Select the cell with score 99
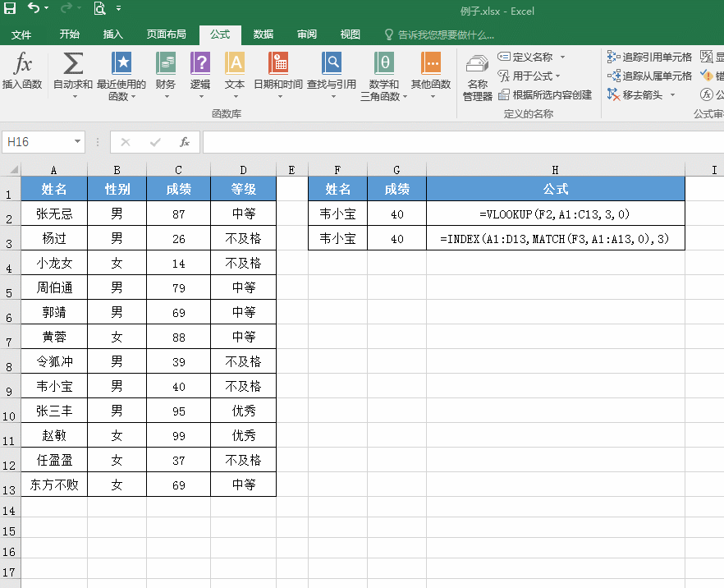Screen dimensions: 724x588 [x=179, y=435]
